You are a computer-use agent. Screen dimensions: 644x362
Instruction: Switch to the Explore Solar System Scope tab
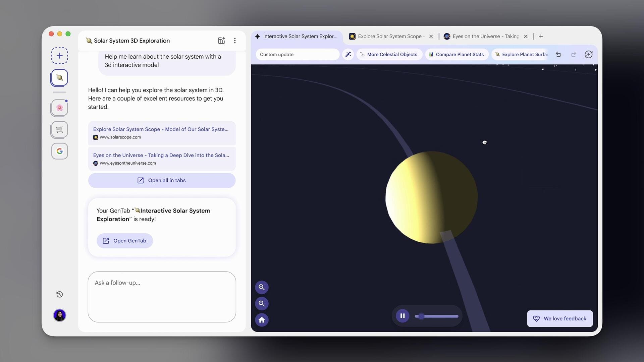[x=389, y=36]
